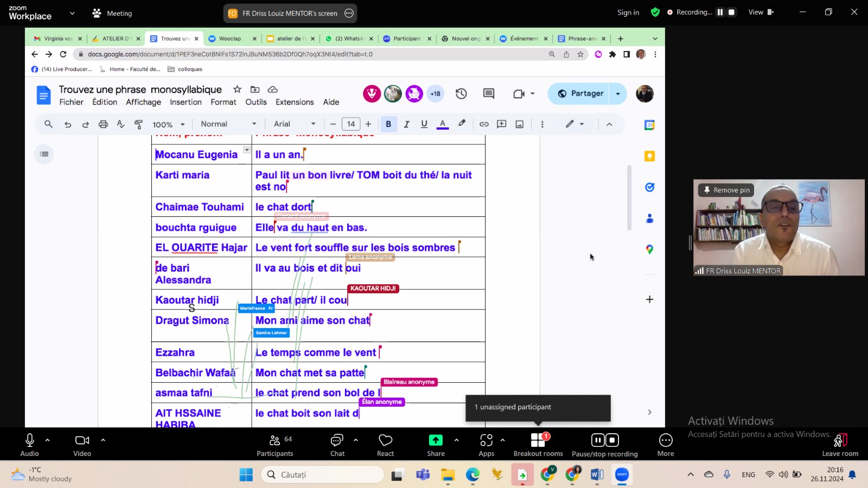Click the Partager share button
The image size is (868, 488).
pos(580,93)
